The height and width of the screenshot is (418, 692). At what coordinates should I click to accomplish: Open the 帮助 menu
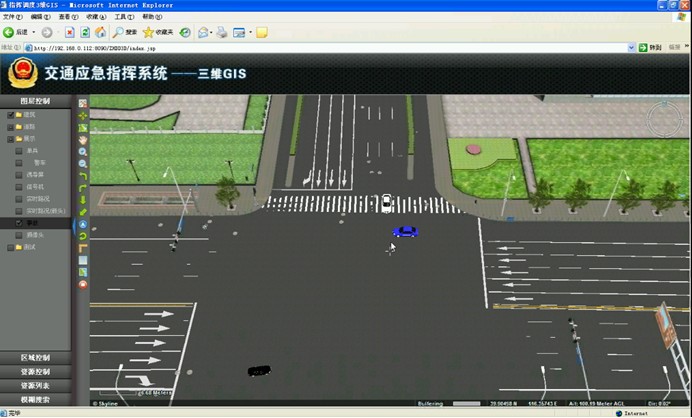pyautogui.click(x=152, y=17)
